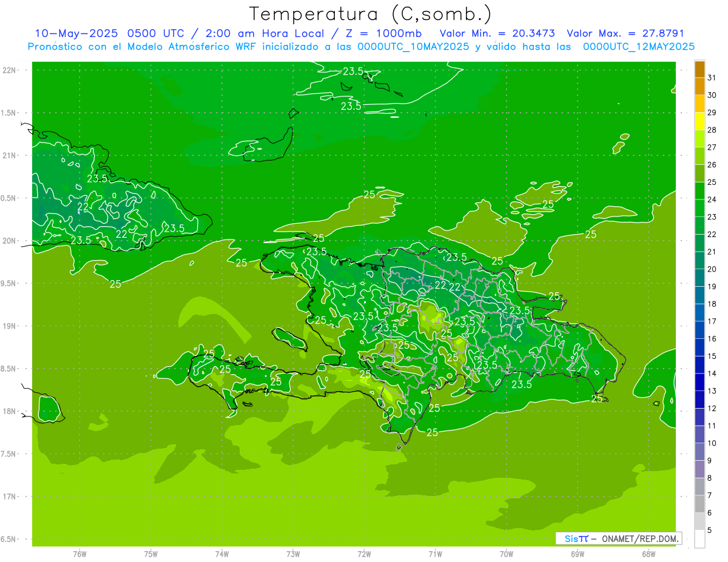Image resolution: width=728 pixels, height=562 pixels.
Task: Click the 20N latitude axis label
Action: [10, 241]
